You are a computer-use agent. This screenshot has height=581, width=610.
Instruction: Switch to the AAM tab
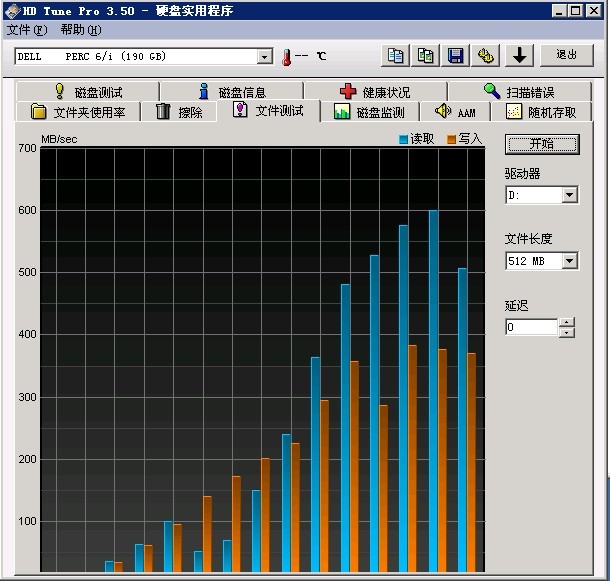pos(455,112)
